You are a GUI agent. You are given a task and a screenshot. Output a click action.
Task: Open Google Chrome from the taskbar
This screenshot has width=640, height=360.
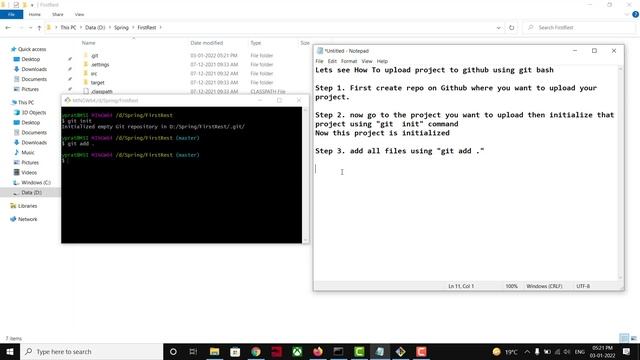(x=256, y=351)
